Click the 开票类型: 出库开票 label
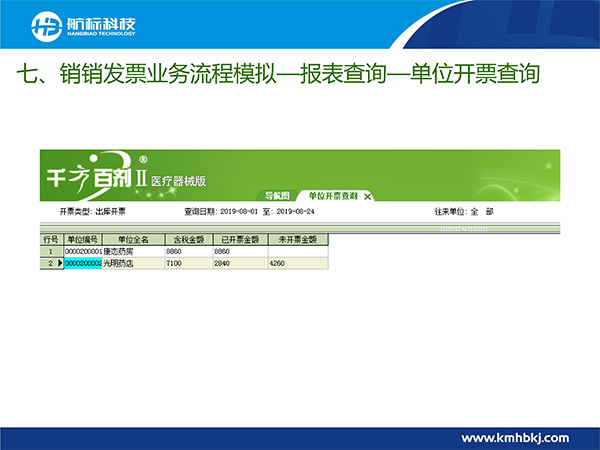The image size is (600, 450). [x=92, y=211]
